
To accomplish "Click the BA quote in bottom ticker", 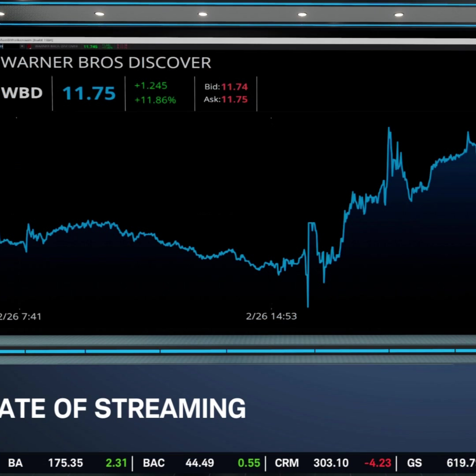I will tap(67, 463).
